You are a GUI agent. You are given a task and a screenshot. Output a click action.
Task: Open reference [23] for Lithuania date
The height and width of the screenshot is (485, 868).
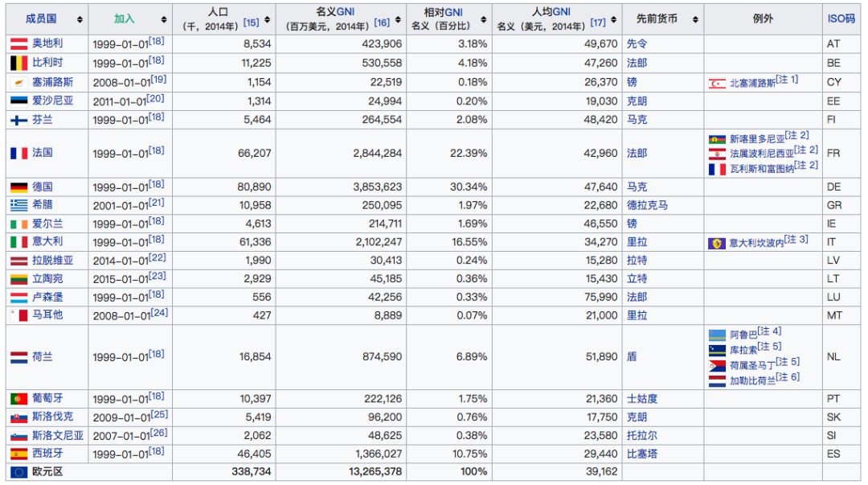[x=158, y=276]
